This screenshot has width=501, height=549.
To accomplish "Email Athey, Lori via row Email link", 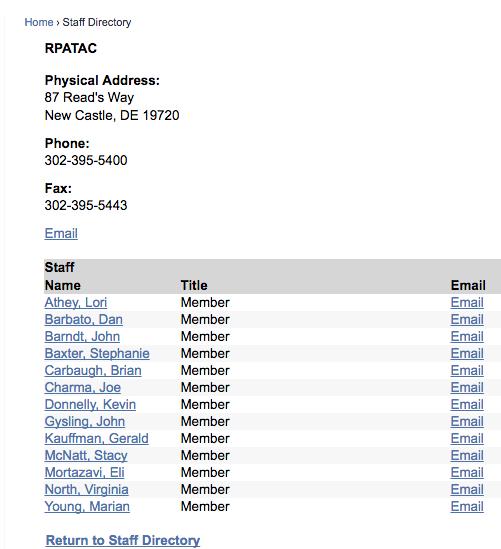I will (x=467, y=303).
